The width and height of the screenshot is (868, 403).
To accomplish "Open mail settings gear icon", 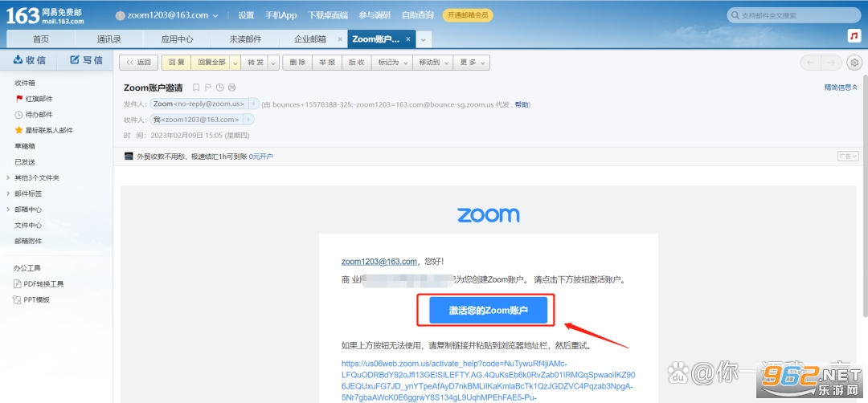I will click(x=854, y=63).
